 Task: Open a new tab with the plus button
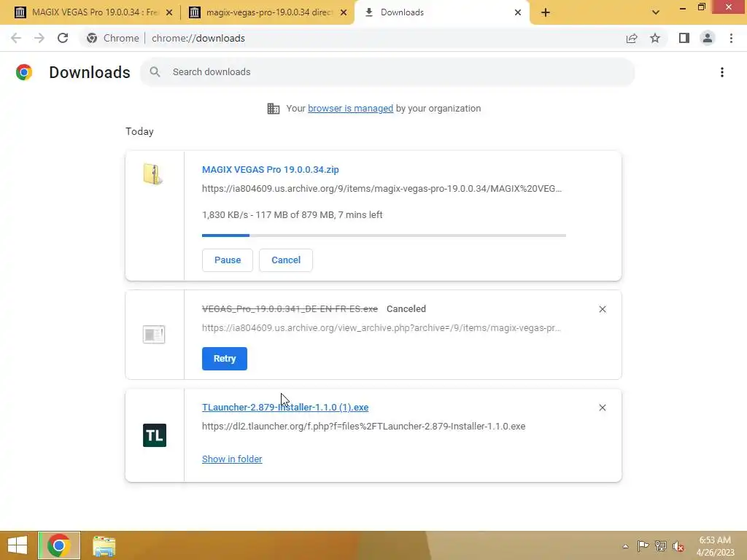point(546,12)
